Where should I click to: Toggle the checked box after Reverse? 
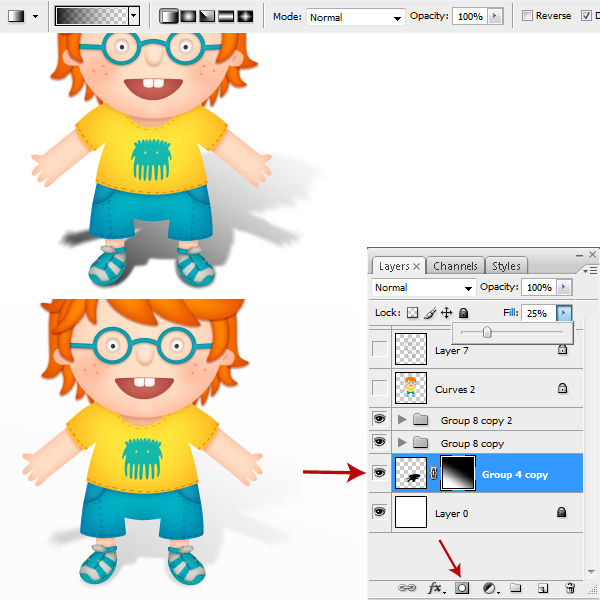point(586,16)
